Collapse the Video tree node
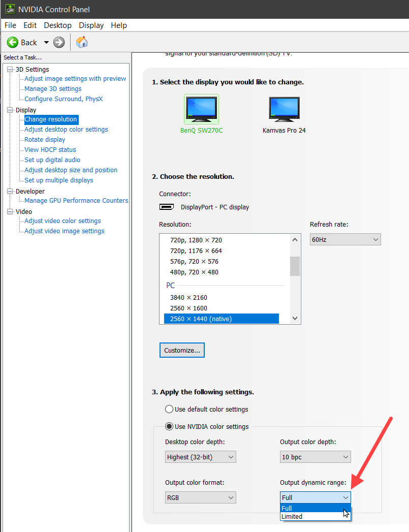Screen dimensions: 409x532 (10, 211)
